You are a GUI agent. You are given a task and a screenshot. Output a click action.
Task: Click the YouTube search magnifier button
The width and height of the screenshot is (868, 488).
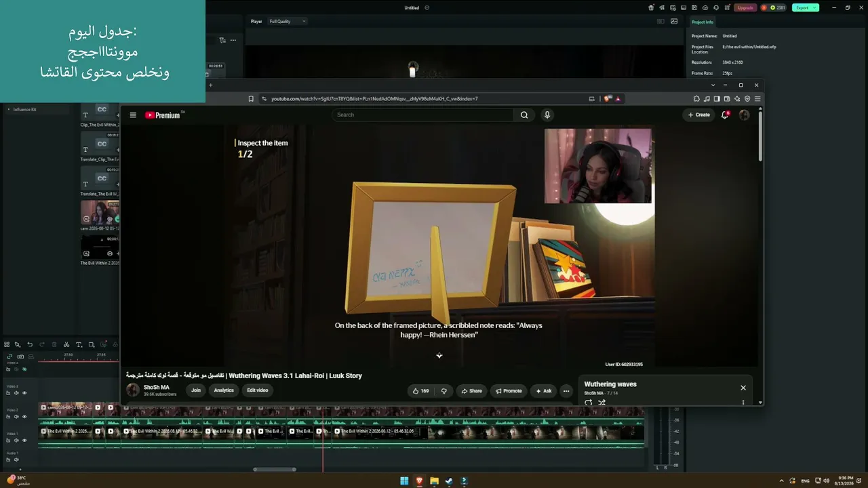(524, 115)
